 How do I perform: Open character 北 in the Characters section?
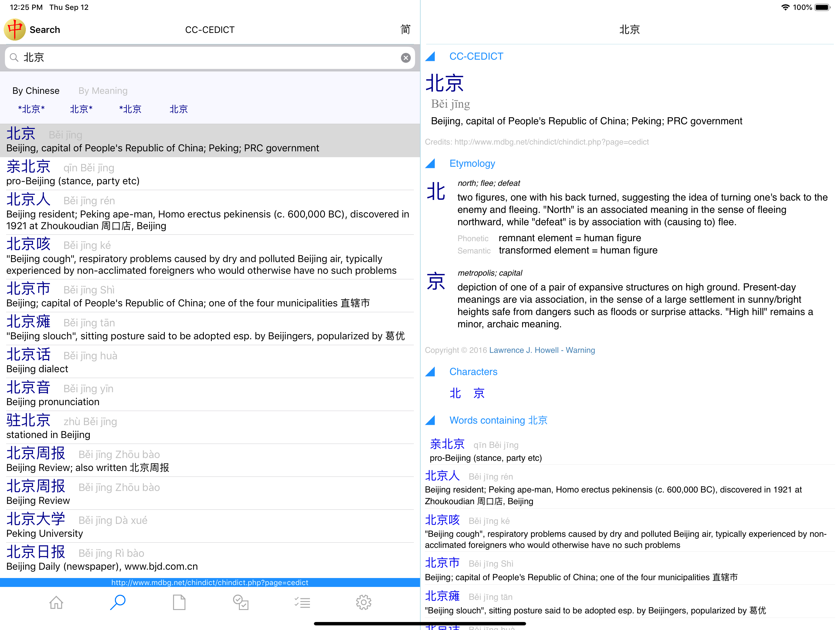(455, 393)
